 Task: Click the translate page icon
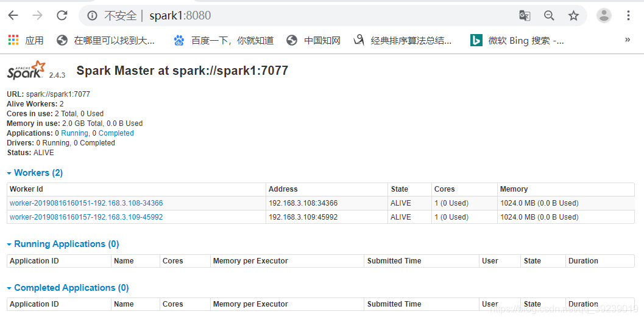[525, 16]
